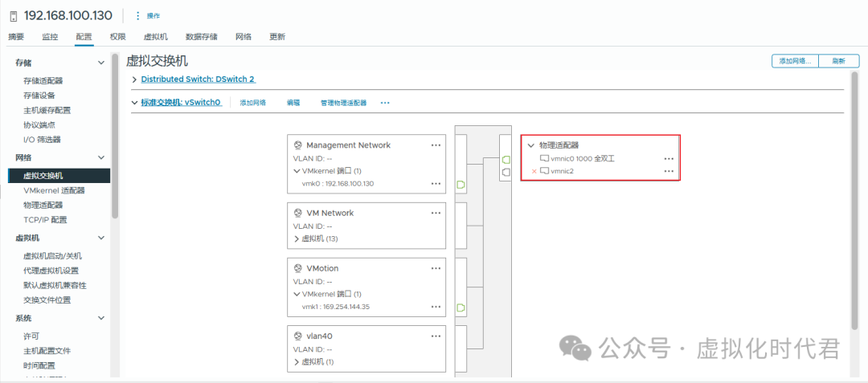868x383 pixels.
Task: Open the 虚拟机 tab
Action: pos(156,37)
